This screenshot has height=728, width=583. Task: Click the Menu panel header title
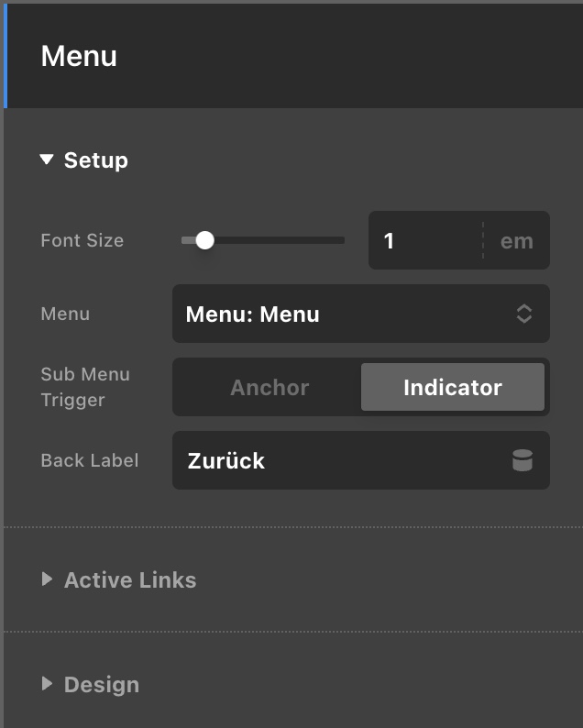click(x=79, y=56)
